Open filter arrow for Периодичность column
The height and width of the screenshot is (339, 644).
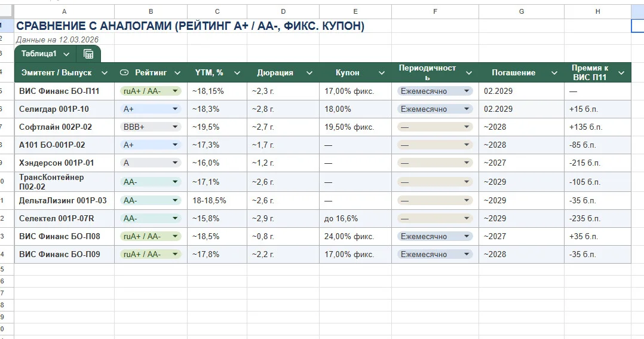coord(468,73)
